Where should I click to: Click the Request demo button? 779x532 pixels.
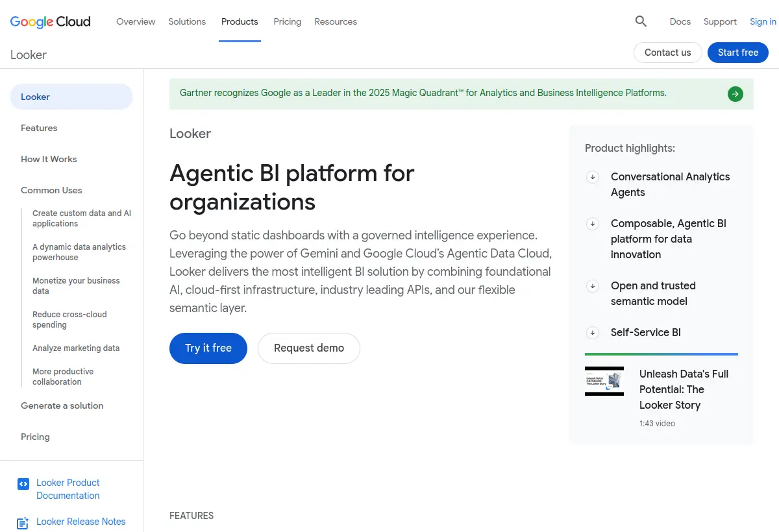[x=309, y=348]
